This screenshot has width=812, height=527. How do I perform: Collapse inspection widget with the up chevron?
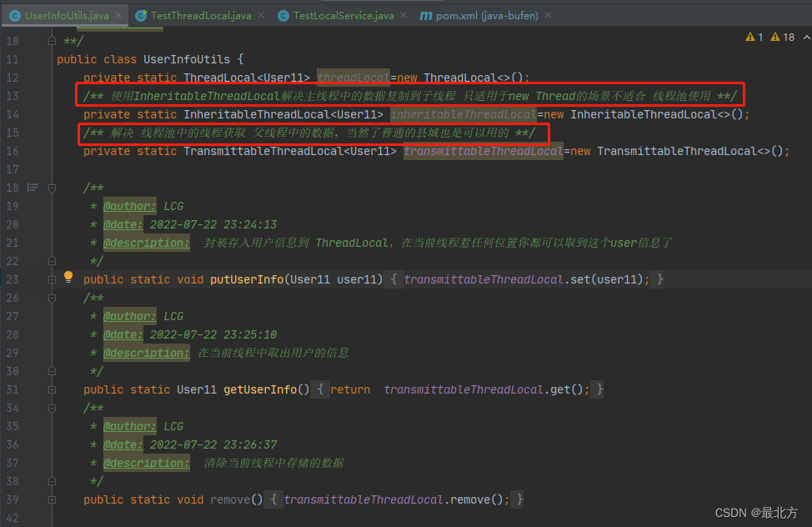[806, 38]
